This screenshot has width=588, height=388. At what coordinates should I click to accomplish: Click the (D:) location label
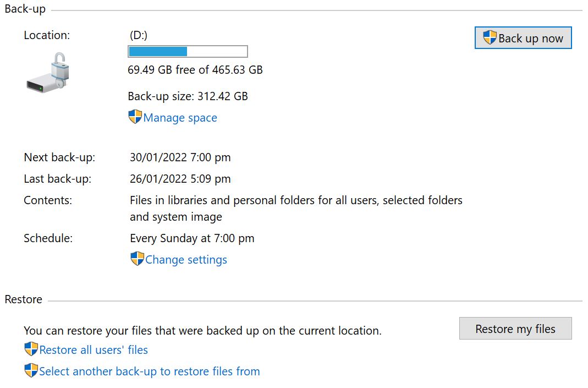coord(139,35)
